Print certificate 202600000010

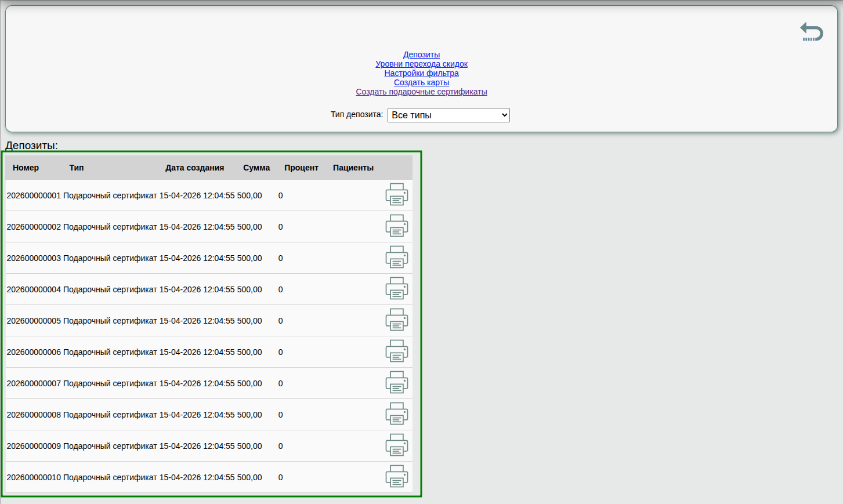pos(397,477)
